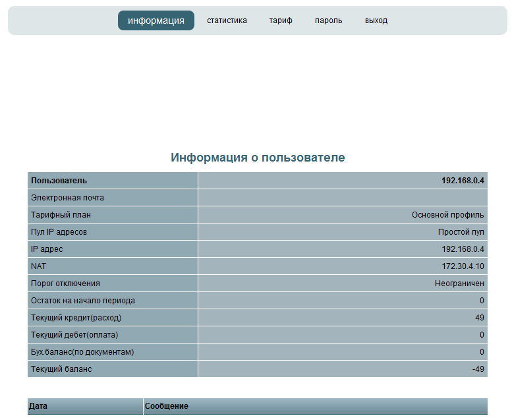Select the NAT address 172.30.4.10
The width and height of the screenshot is (512, 420).
[x=463, y=266]
